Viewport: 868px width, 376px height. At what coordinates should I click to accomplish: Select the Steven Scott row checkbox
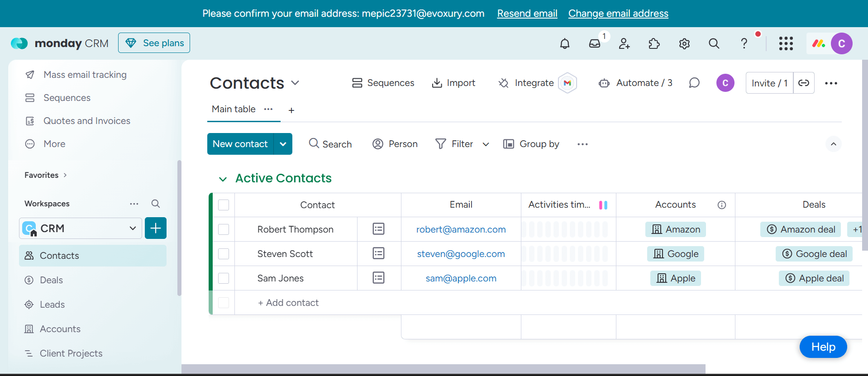(x=224, y=254)
